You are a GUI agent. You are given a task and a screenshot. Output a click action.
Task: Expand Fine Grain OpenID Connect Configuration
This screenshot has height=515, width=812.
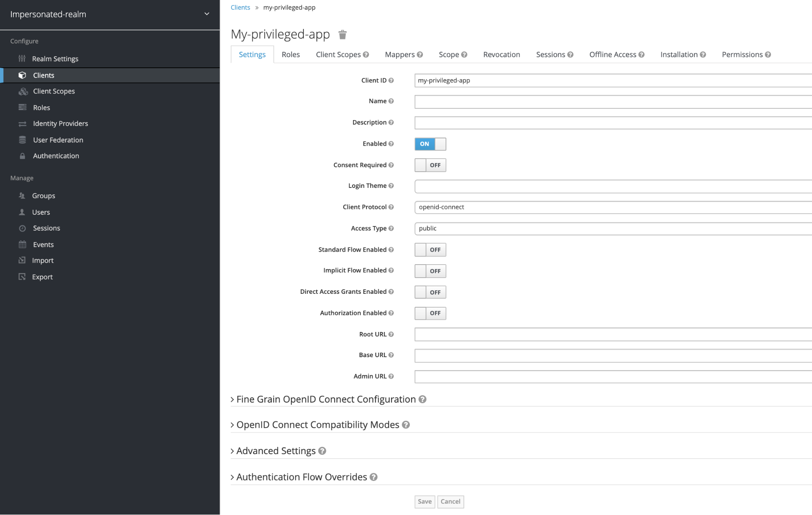pyautogui.click(x=328, y=399)
